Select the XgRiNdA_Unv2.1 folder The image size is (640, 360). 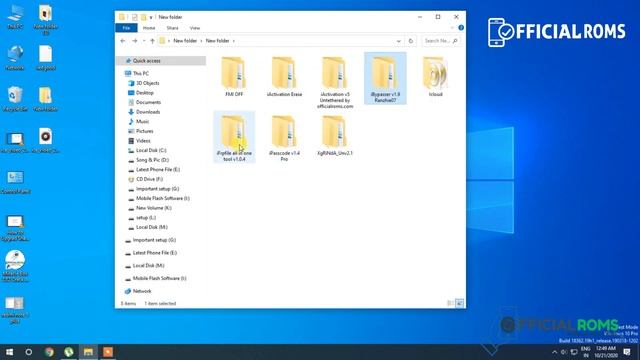click(x=335, y=136)
